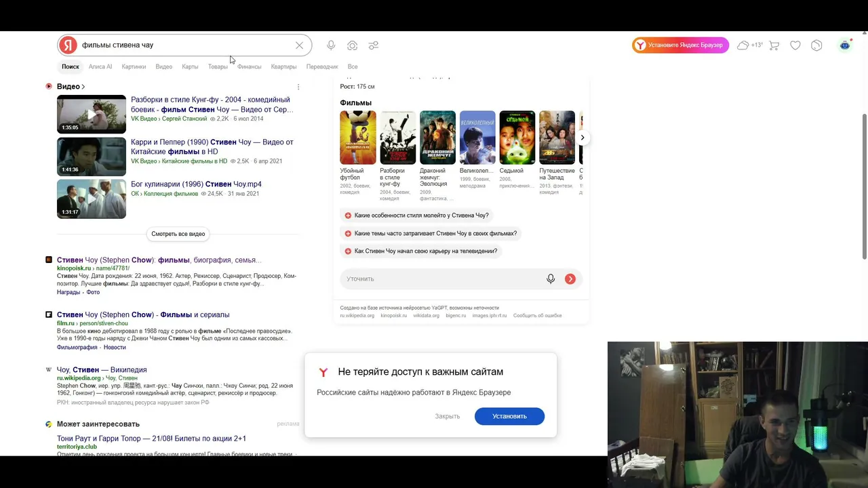Open the Фильмография sublink
The width and height of the screenshot is (868, 488).
pyautogui.click(x=77, y=347)
